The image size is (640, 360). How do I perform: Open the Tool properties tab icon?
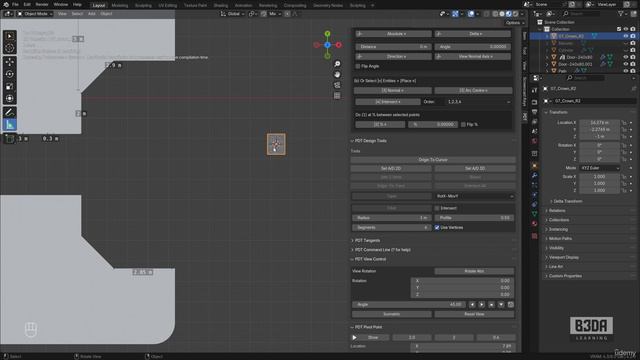click(x=535, y=91)
